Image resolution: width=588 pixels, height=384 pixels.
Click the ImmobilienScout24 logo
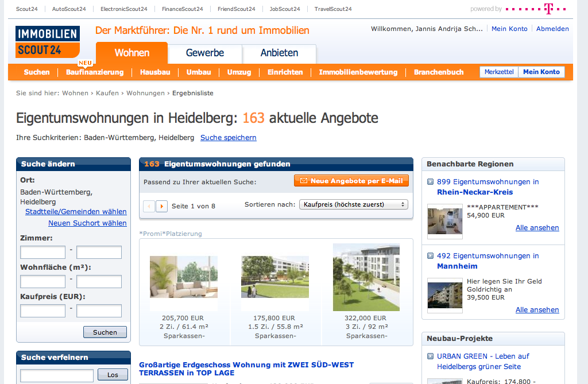[48, 42]
